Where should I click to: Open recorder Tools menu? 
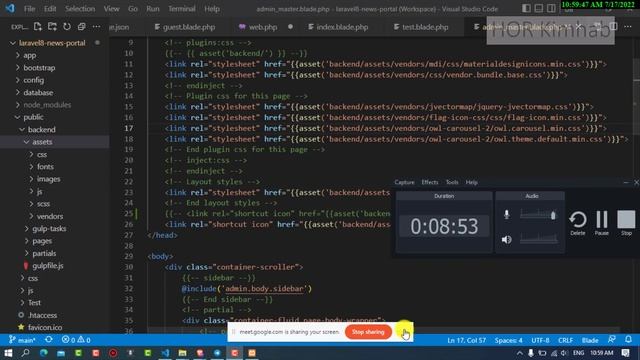[x=452, y=182]
